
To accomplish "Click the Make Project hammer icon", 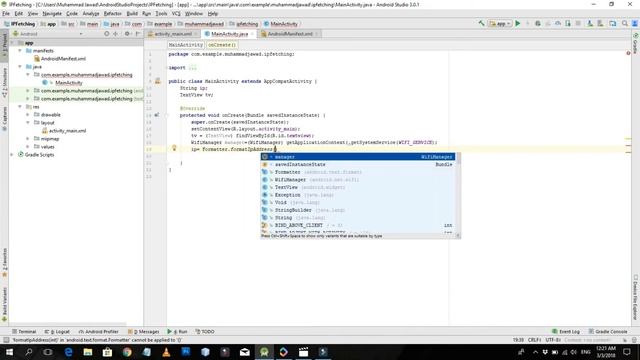I will pyautogui.click(x=482, y=24).
